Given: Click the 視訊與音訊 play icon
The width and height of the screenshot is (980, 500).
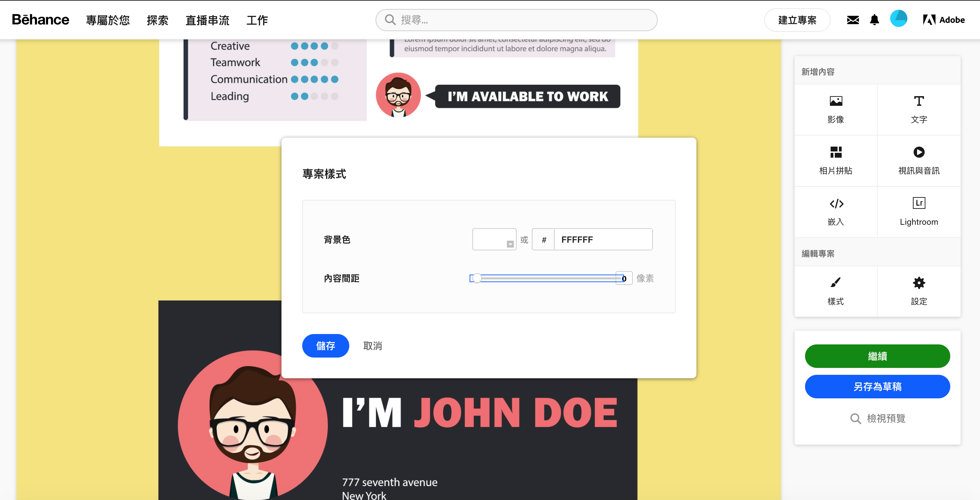Looking at the screenshot, I should click(918, 152).
